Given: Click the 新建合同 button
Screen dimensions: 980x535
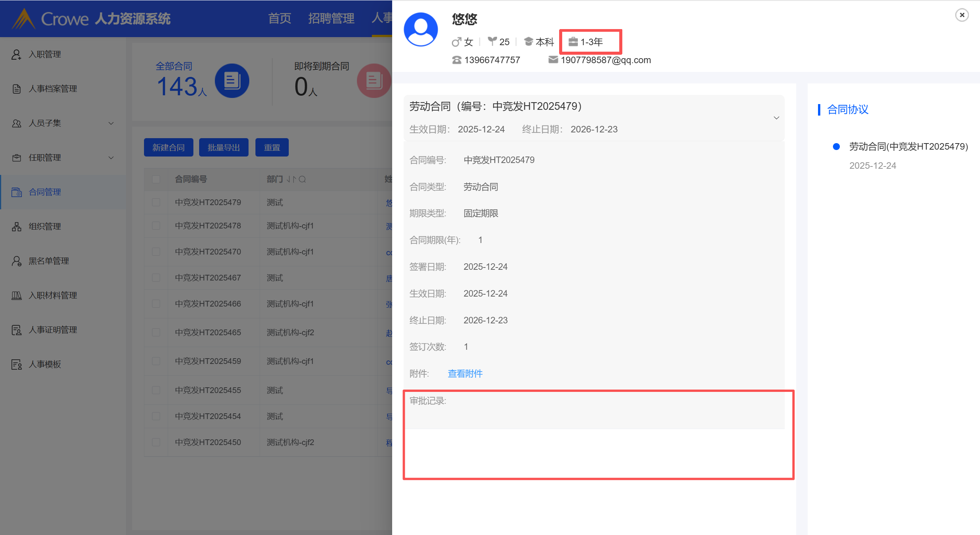Looking at the screenshot, I should pyautogui.click(x=169, y=147).
